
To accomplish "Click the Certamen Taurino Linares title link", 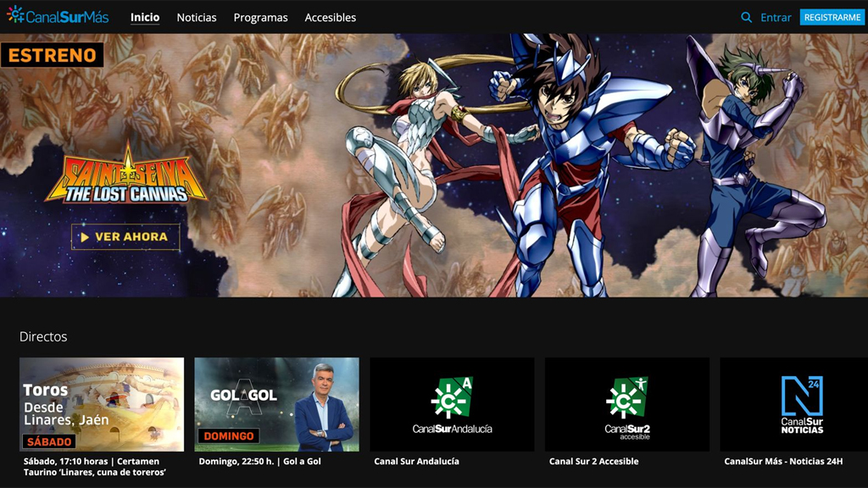I will 95,467.
